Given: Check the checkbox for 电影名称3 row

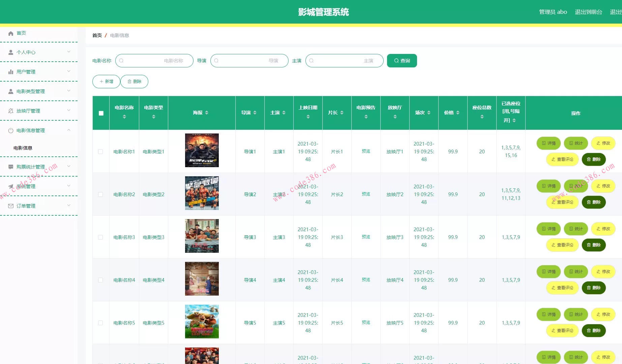Looking at the screenshot, I should click(x=100, y=237).
